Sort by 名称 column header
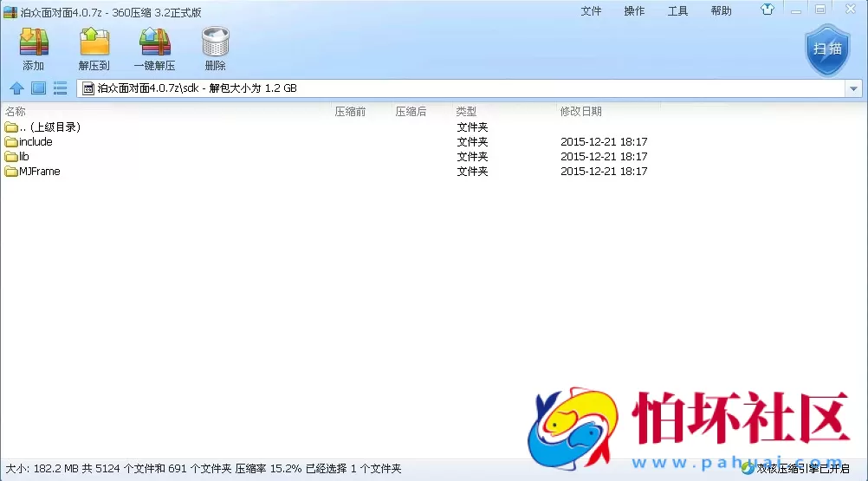The height and width of the screenshot is (481, 868). pyautogui.click(x=16, y=111)
